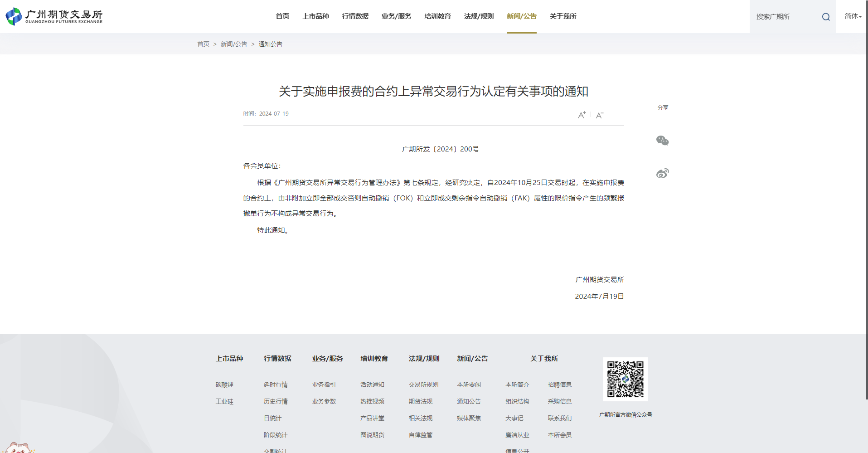Open 业务/服务 top menu
This screenshot has height=453, width=868.
point(397,16)
